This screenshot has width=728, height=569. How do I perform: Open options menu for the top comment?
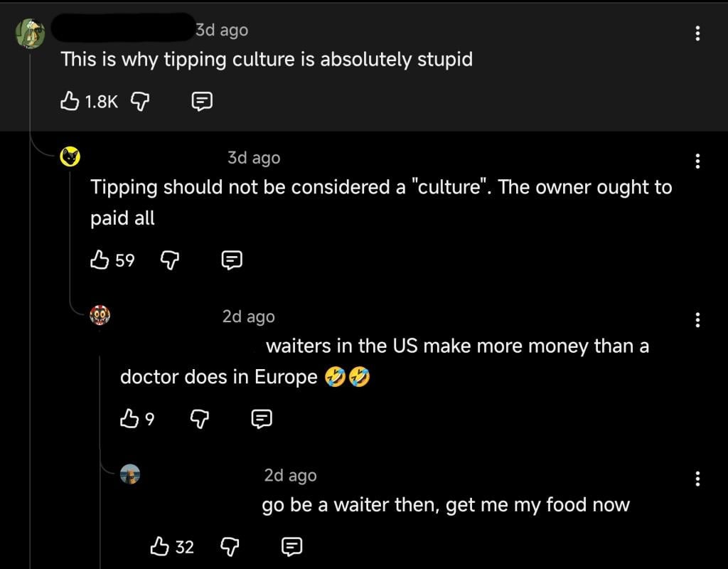697,33
